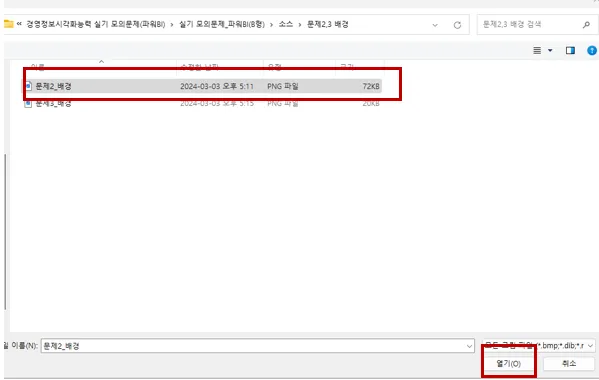Click the navigation pane scrollbar on the left
The image size is (599, 380).
5,232
